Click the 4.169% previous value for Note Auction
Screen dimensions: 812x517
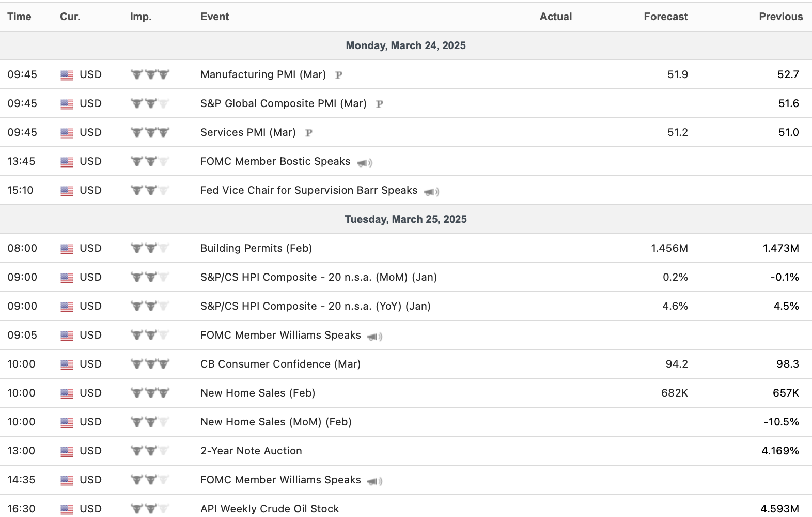point(780,451)
